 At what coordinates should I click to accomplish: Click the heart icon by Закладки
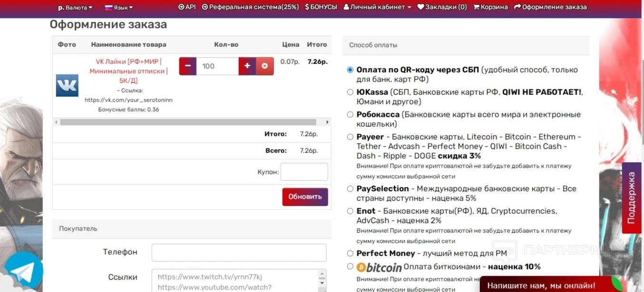420,7
